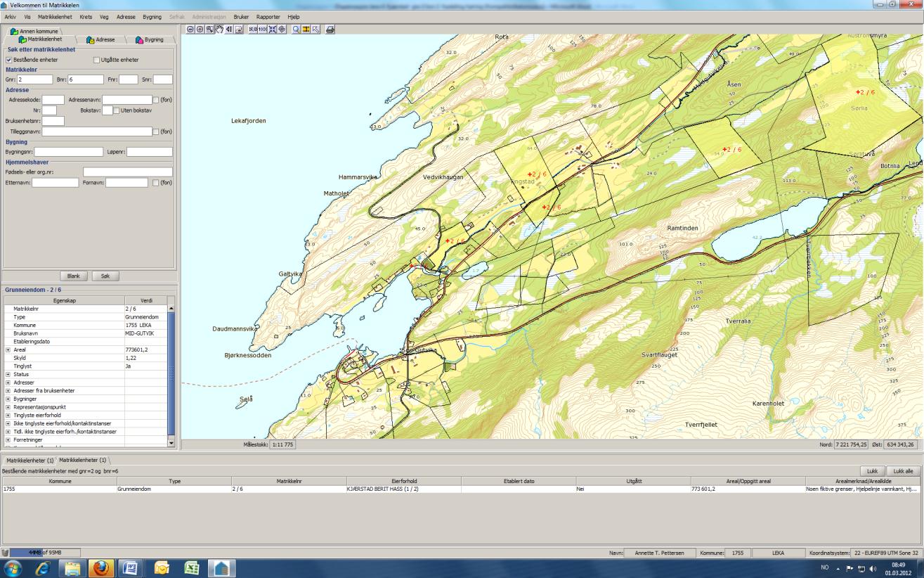Select the Annen kommune tab
This screenshot has height=578, width=924.
[x=34, y=31]
